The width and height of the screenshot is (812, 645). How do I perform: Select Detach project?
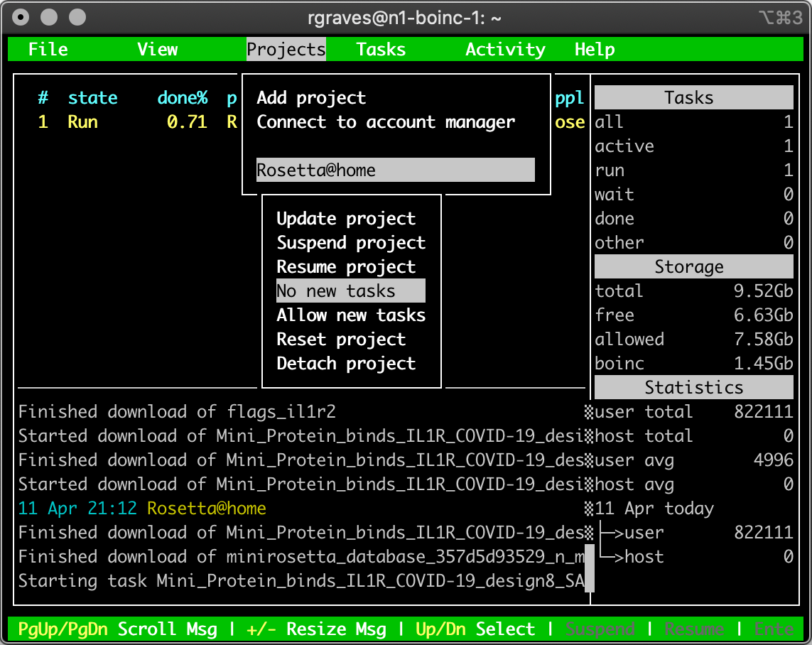pos(346,364)
